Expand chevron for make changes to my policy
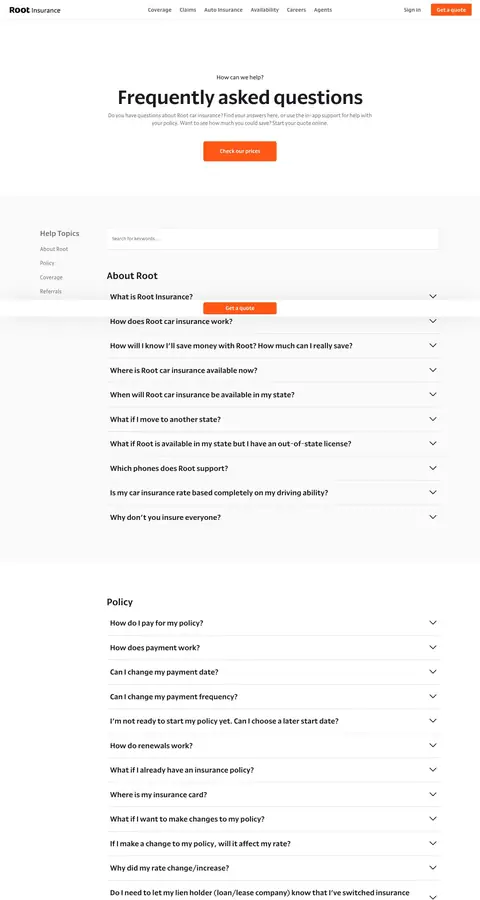The width and height of the screenshot is (480, 900). tap(433, 818)
